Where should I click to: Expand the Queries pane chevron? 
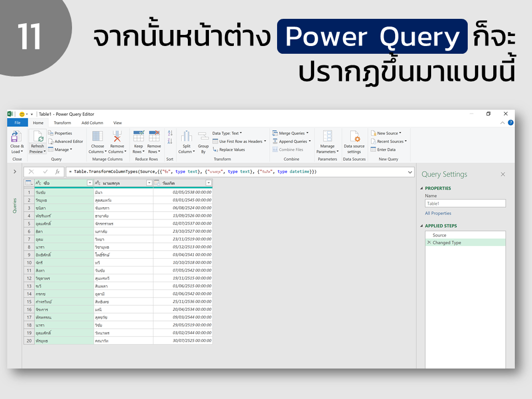click(x=14, y=172)
